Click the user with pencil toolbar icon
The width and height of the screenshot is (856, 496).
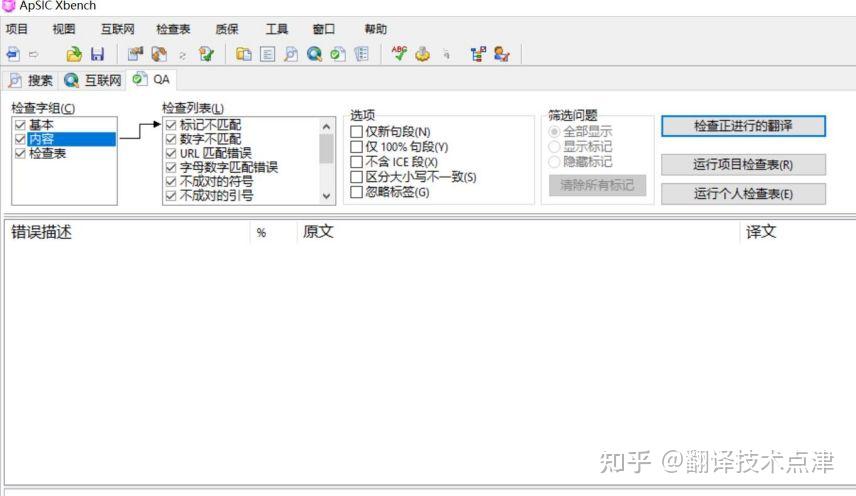click(502, 54)
